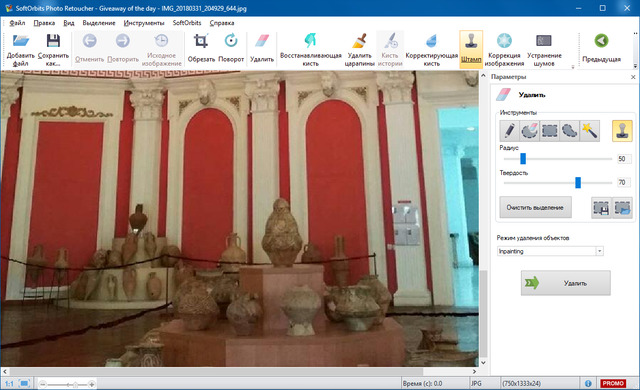Expand the toolbar overflow arrow
The width and height of the screenshot is (640, 390).
[x=635, y=66]
